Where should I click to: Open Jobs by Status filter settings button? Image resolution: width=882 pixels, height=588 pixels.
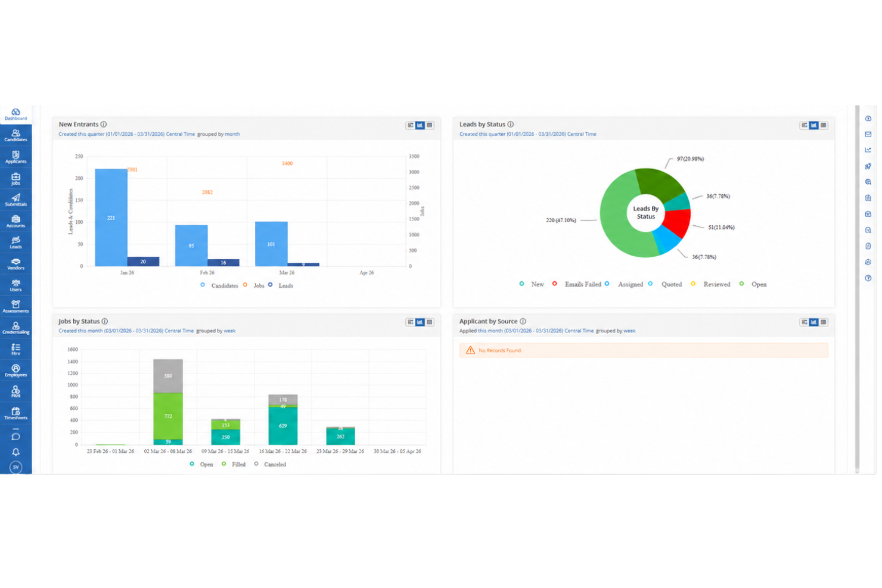coord(411,322)
